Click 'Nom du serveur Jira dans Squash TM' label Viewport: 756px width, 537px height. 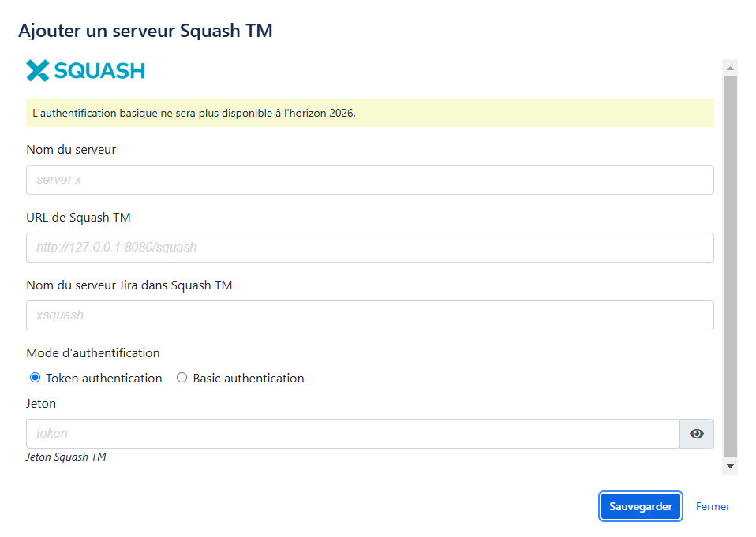coord(129,285)
